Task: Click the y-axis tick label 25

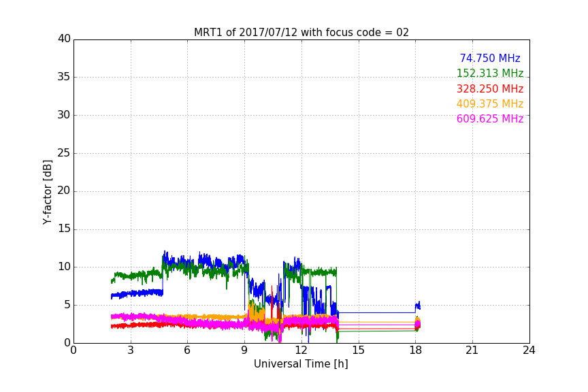Action: click(x=64, y=152)
